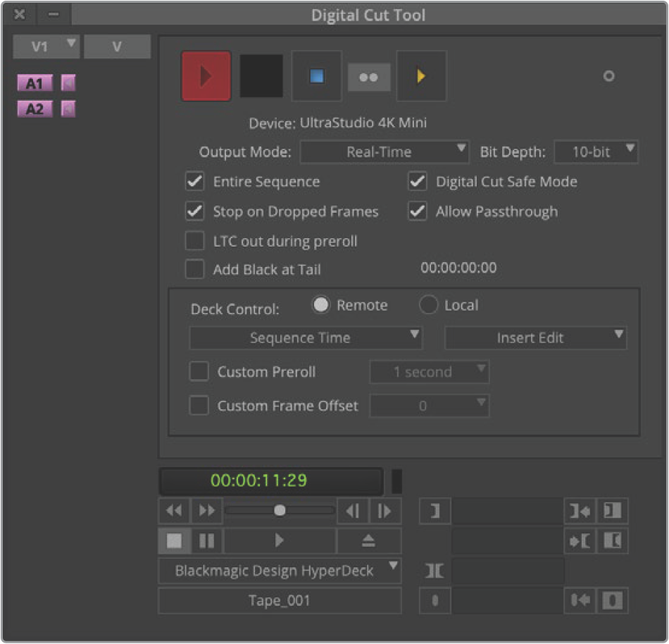Pause the deck transport

point(206,540)
